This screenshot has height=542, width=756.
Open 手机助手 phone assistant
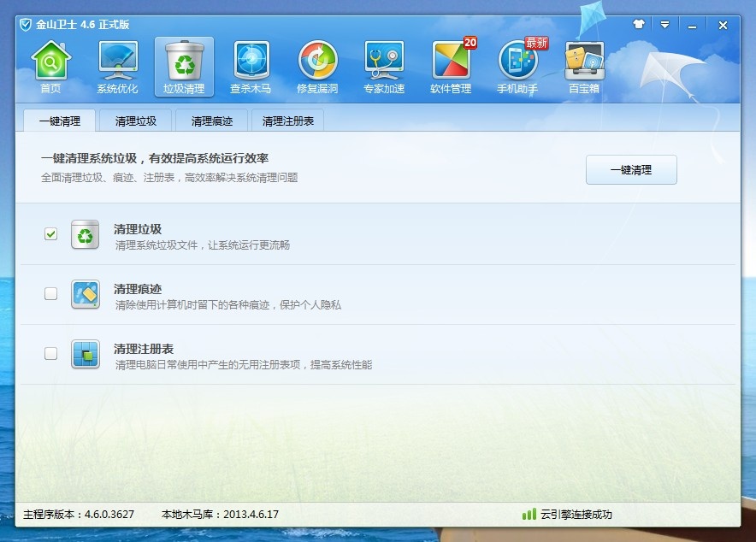[517, 67]
